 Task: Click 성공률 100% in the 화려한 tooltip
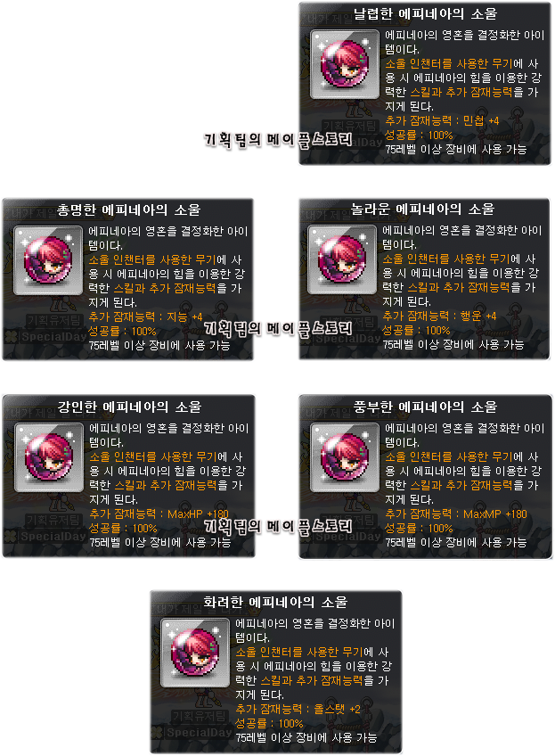point(269,723)
